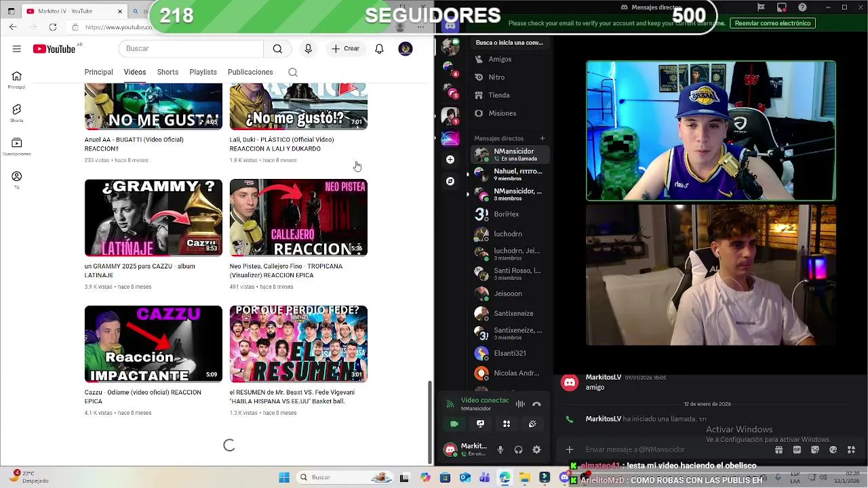Open the YouTube guide hamburger menu
This screenshot has width=868, height=488.
[x=17, y=49]
